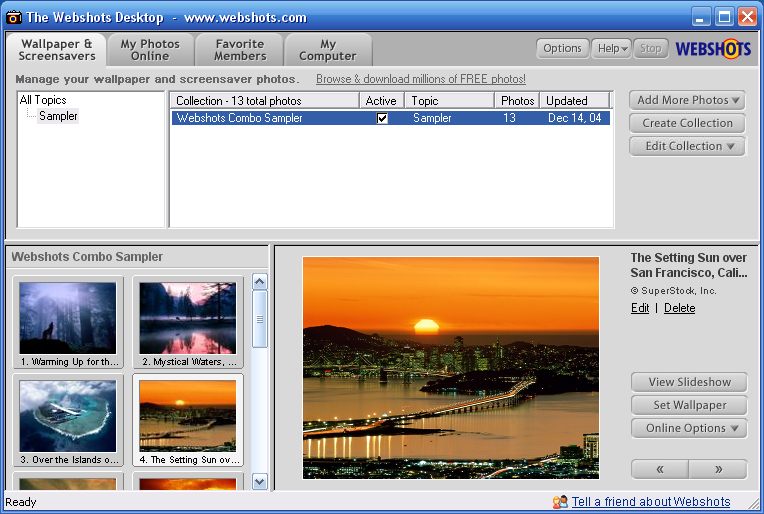This screenshot has width=764, height=514.
Task: Open the Help dropdown menu
Action: (x=611, y=48)
